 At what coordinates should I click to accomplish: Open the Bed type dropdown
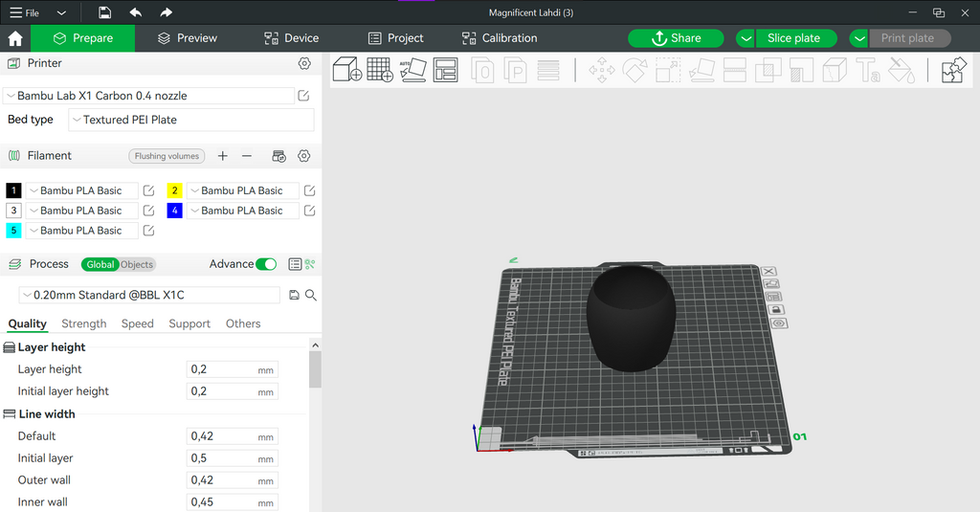point(191,120)
